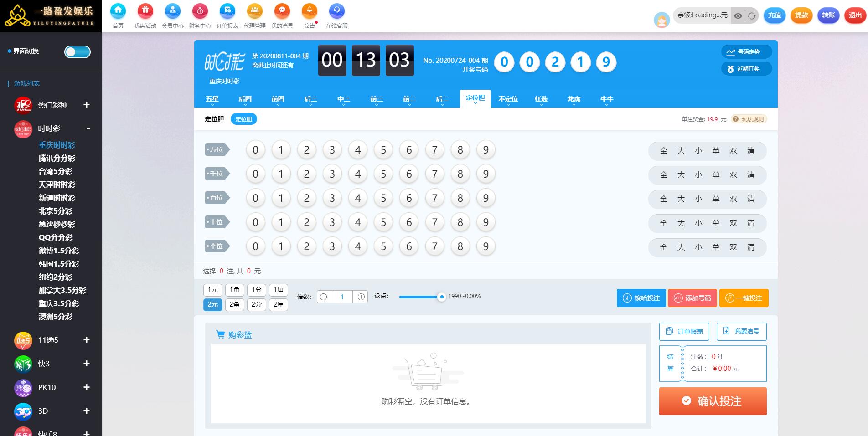Select the 2元 unit option
The image size is (868, 436).
(x=212, y=304)
